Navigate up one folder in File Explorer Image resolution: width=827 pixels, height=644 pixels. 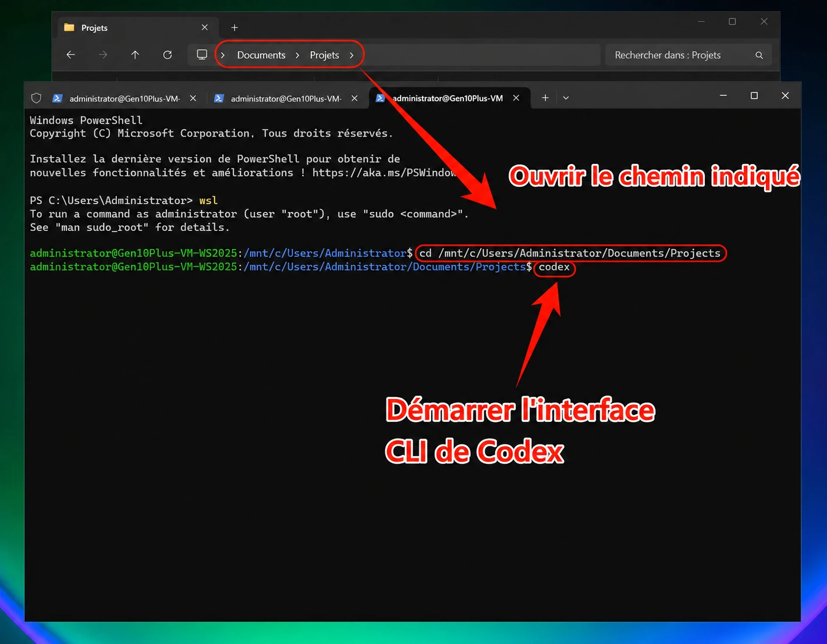[135, 55]
